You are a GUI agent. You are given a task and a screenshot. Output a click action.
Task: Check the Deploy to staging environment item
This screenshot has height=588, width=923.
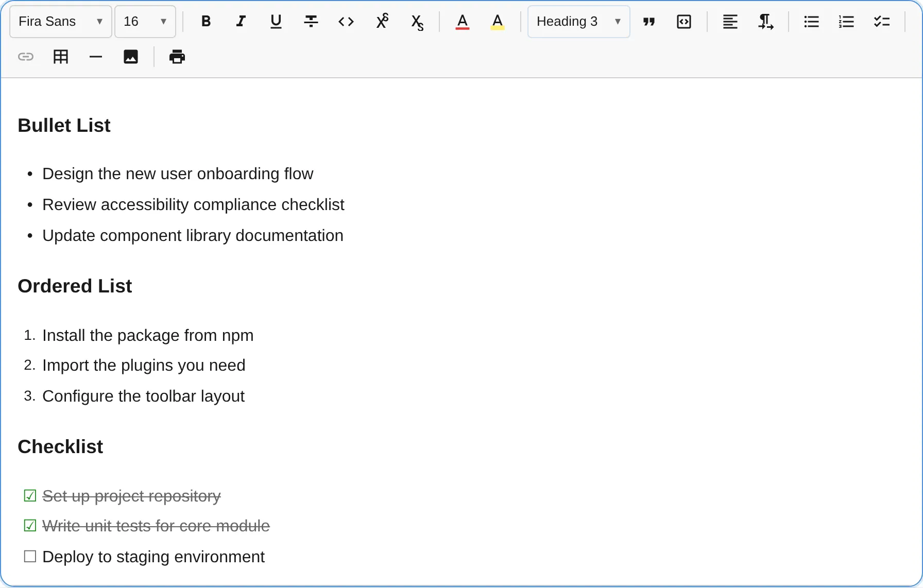click(x=30, y=556)
